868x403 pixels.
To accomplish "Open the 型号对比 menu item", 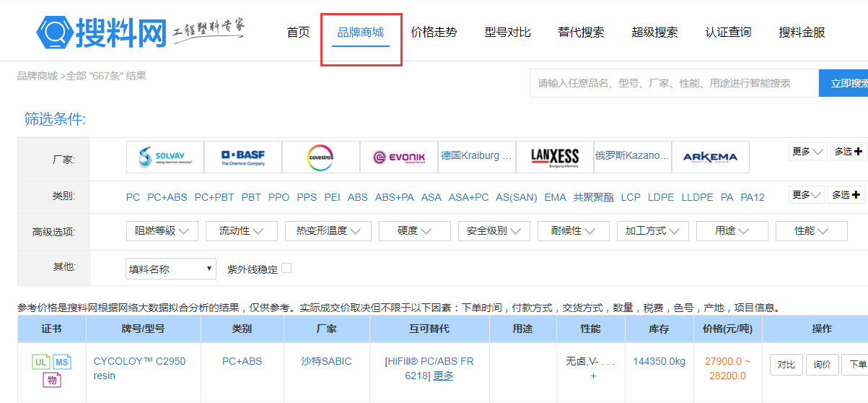I will click(507, 32).
